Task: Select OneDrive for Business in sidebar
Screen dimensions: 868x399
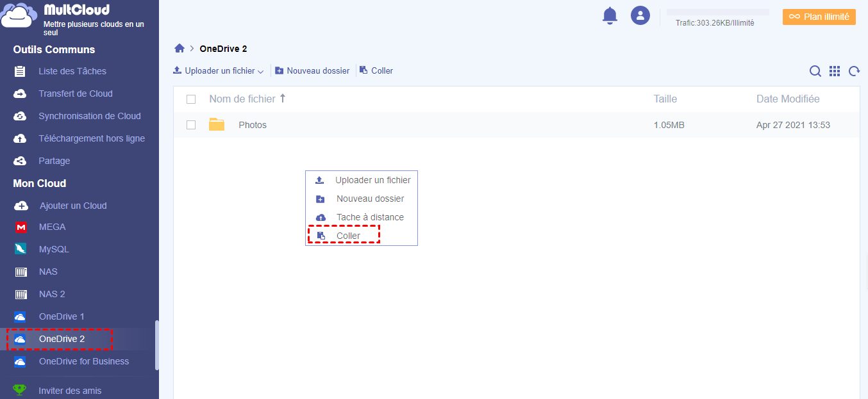Action: click(x=84, y=361)
